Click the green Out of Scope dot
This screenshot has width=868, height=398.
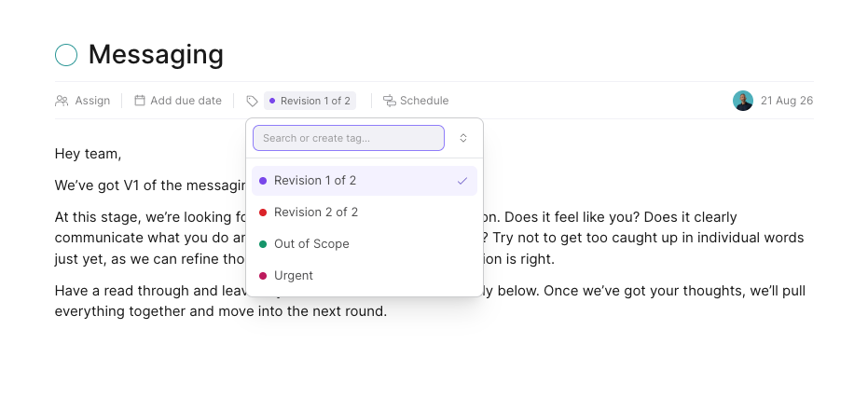263,244
